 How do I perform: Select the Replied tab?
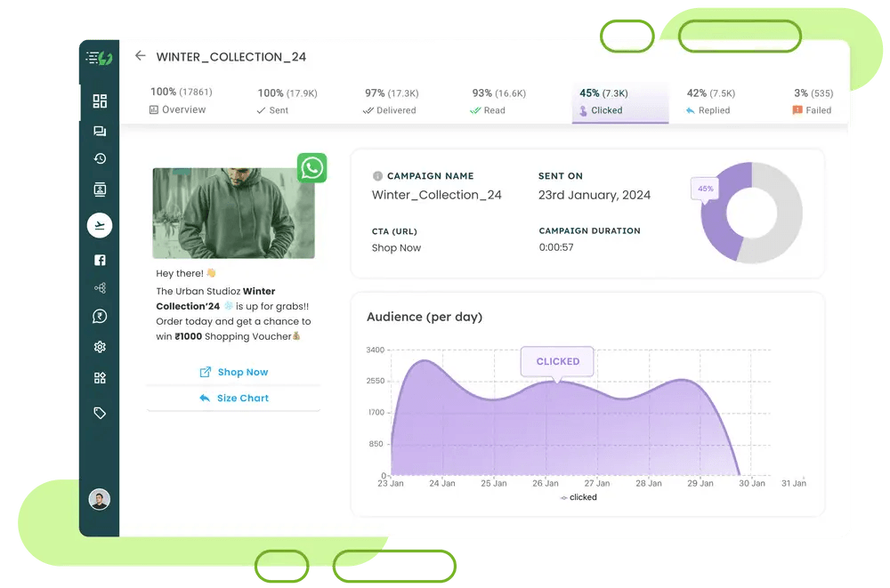(708, 101)
